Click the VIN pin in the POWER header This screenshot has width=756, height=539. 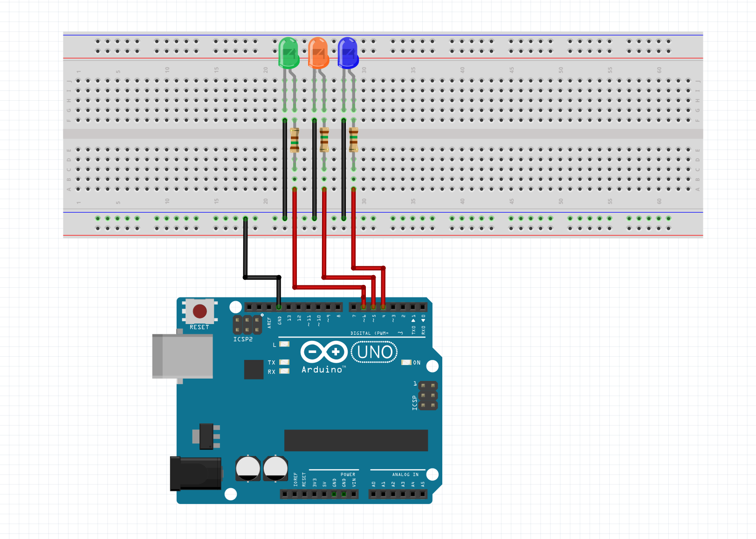(x=354, y=494)
